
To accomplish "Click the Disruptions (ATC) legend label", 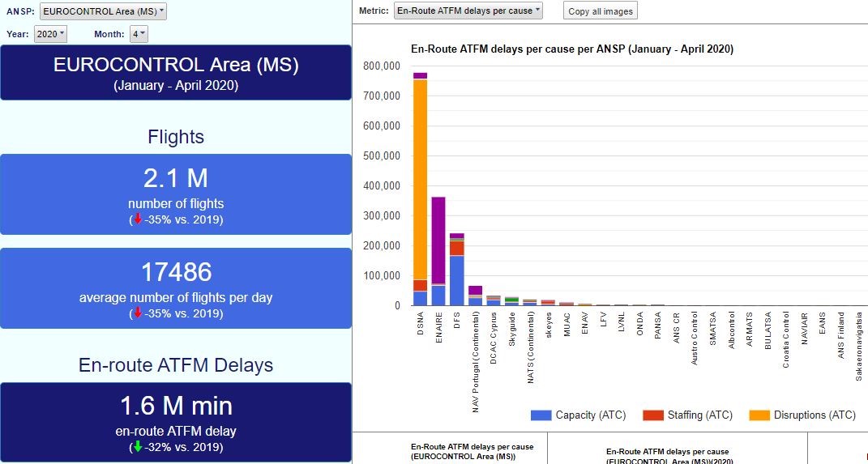I will coord(815,415).
